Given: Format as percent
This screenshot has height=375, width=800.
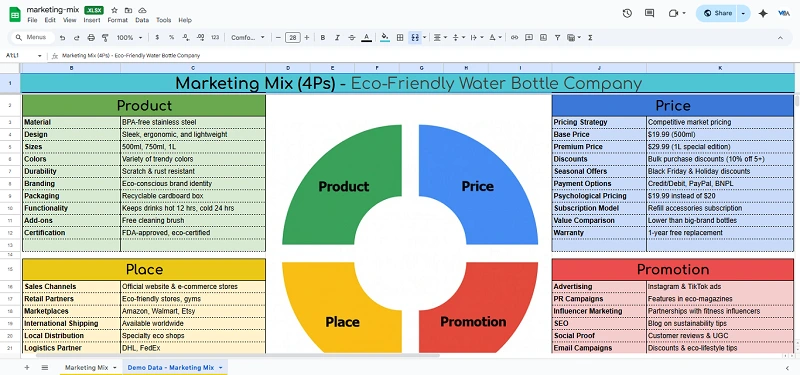Looking at the screenshot, I should point(171,38).
